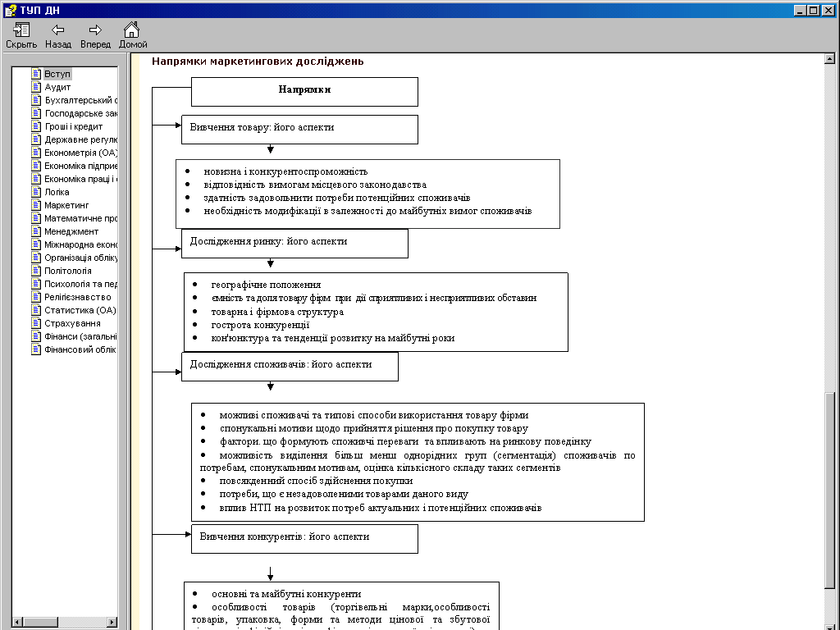The height and width of the screenshot is (630, 840).
Task: Click the page icon beside Державне регулювання
Action: (36, 139)
